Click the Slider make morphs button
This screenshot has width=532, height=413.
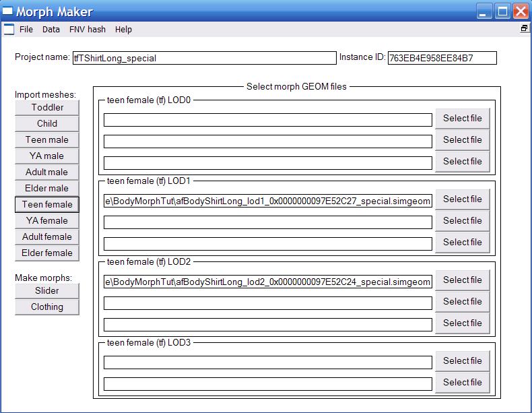[47, 291]
